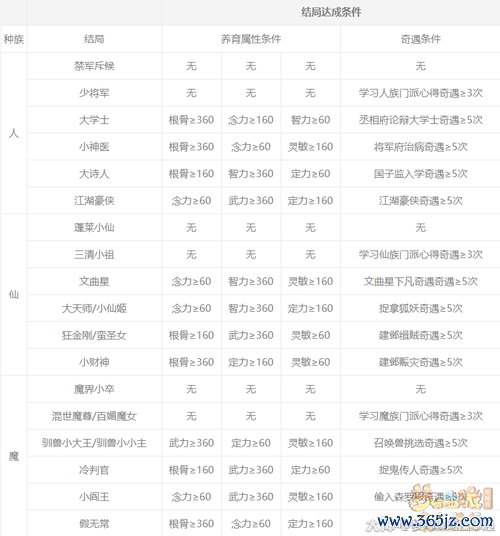Click 江湖豪侠奇遇≥5次 condition
The width and height of the screenshot is (500, 536).
click(x=420, y=201)
